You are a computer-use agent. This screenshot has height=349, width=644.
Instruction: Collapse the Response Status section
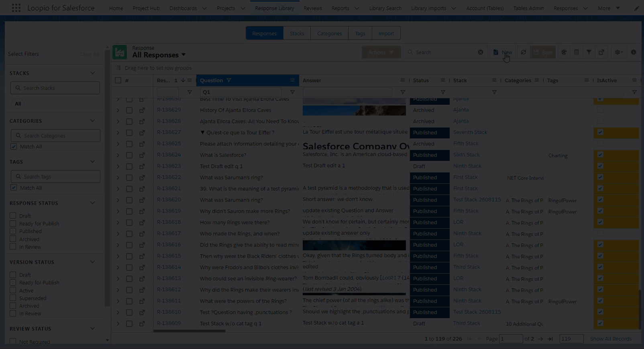(93, 203)
